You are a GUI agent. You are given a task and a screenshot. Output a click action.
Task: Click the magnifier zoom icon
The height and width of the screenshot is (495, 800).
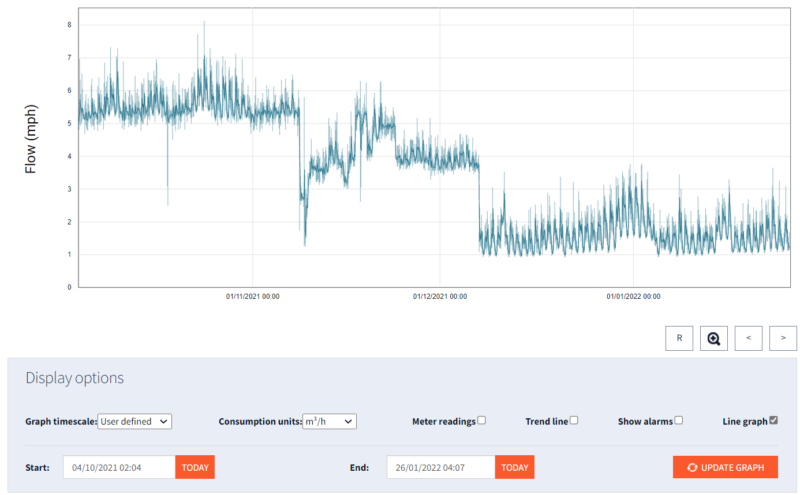(x=714, y=338)
